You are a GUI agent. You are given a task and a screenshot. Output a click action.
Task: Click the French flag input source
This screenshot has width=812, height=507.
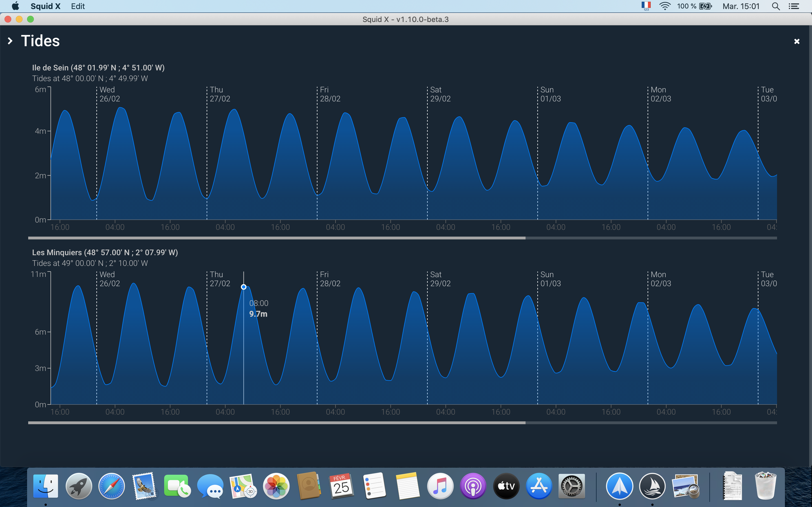click(646, 6)
